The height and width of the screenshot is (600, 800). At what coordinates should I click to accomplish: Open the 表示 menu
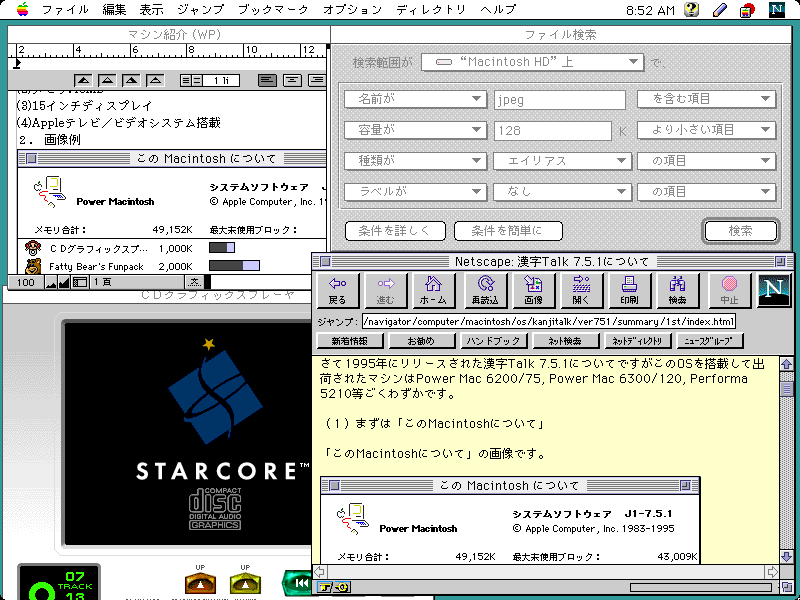152,9
